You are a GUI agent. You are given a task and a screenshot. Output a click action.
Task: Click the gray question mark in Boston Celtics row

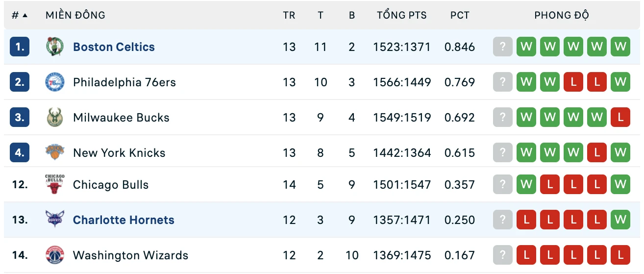(x=503, y=47)
